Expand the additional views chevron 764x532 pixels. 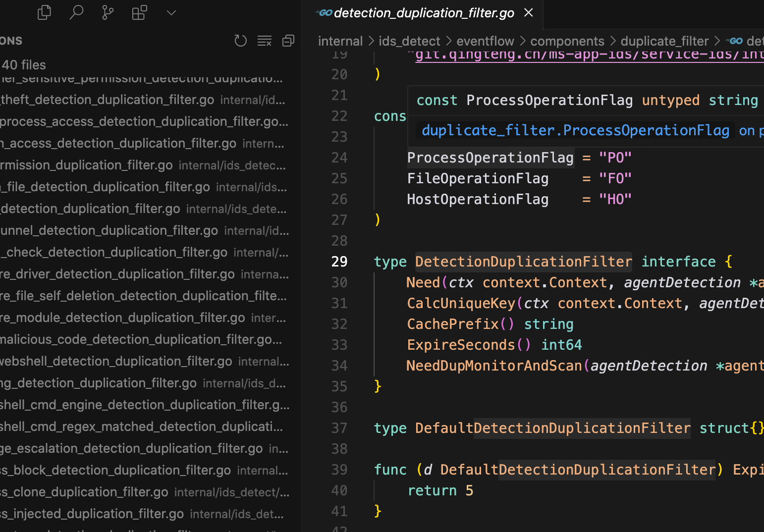[171, 12]
